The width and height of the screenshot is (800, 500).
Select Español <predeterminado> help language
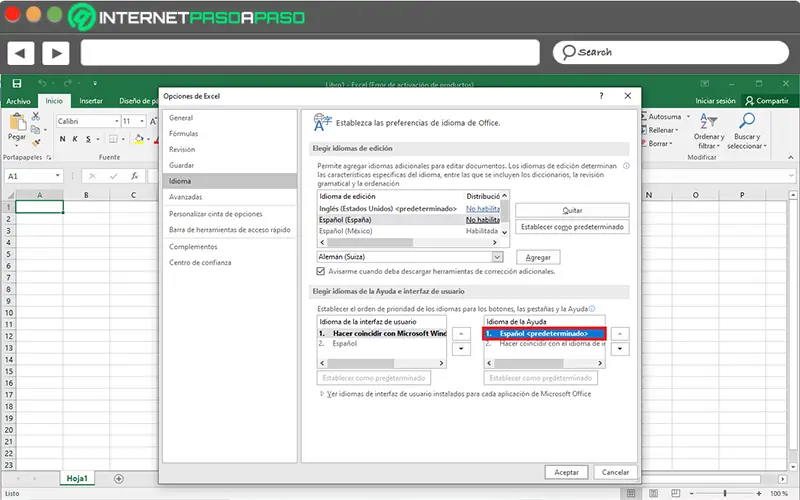point(544,334)
